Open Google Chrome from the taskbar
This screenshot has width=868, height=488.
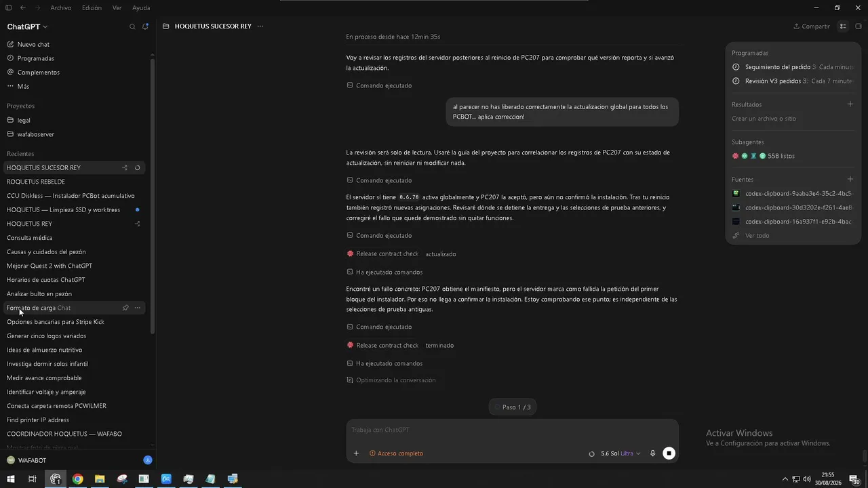click(x=77, y=479)
